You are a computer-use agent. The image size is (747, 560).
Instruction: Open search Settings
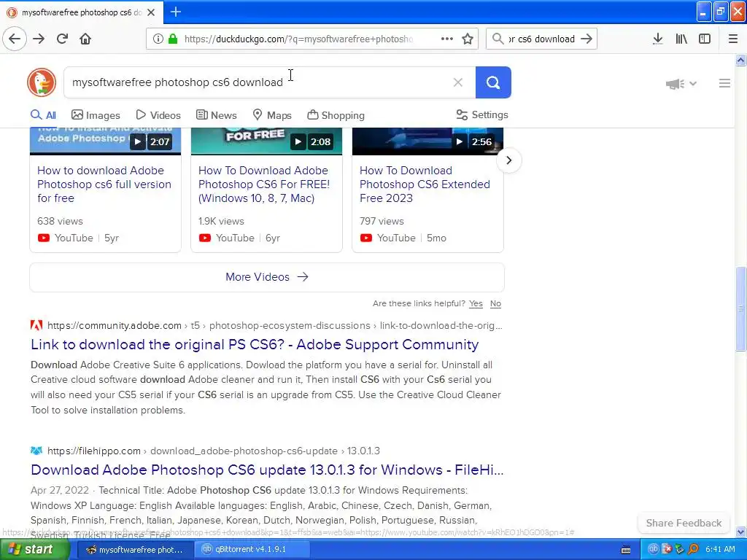pos(482,114)
